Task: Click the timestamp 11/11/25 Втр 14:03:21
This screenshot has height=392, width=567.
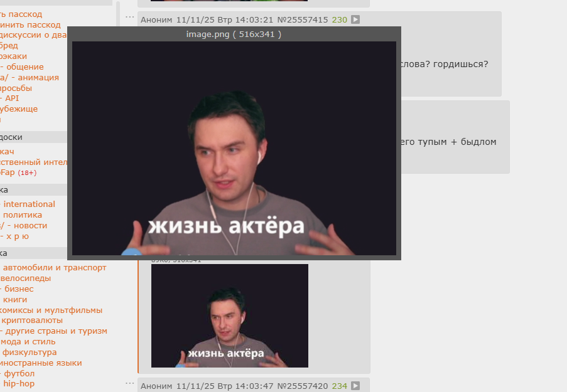Action: (225, 20)
